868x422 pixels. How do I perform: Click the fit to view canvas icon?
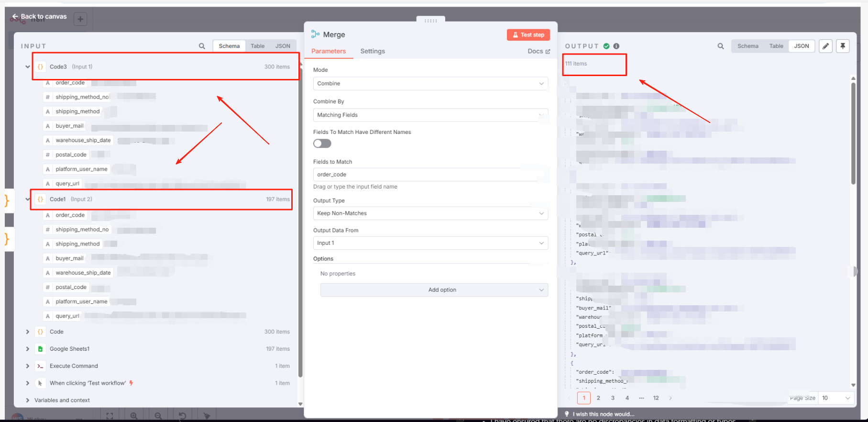(110, 416)
